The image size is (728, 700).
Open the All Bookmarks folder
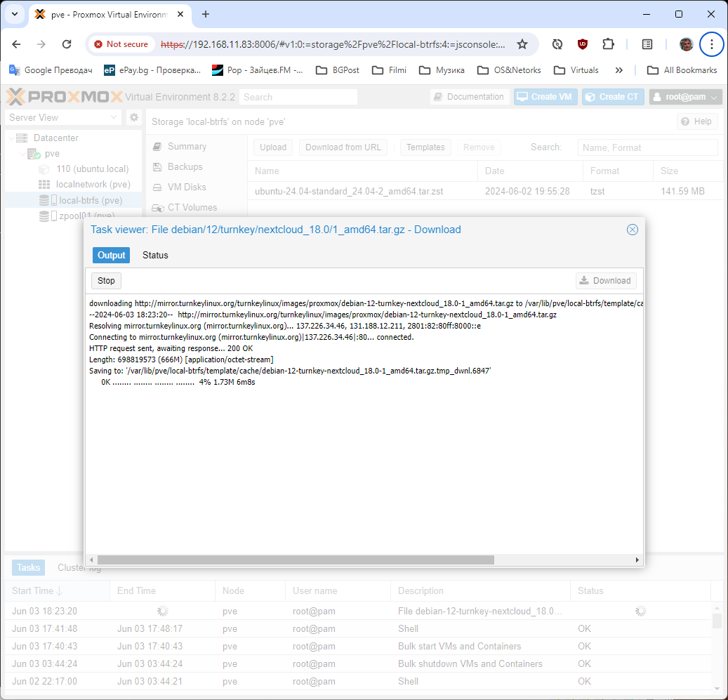coord(682,70)
